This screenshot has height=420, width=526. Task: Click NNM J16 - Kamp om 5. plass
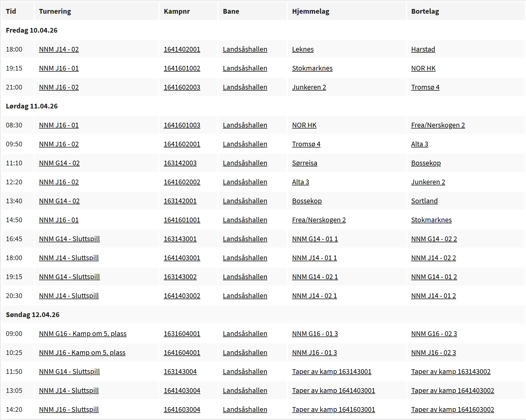pos(82,353)
